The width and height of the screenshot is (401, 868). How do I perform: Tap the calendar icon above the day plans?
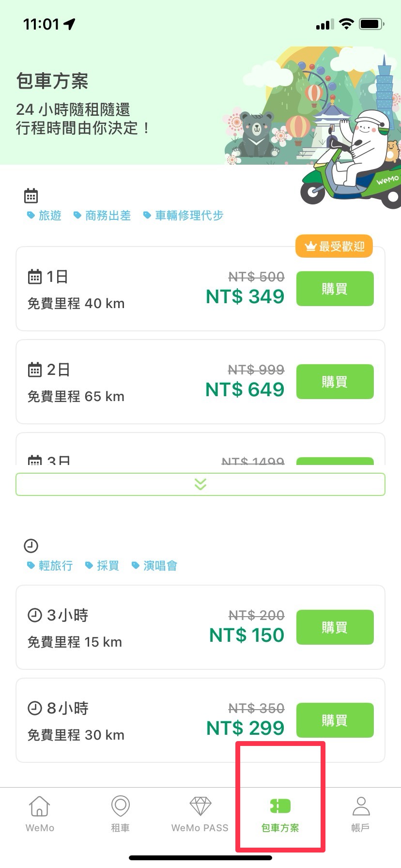click(31, 196)
